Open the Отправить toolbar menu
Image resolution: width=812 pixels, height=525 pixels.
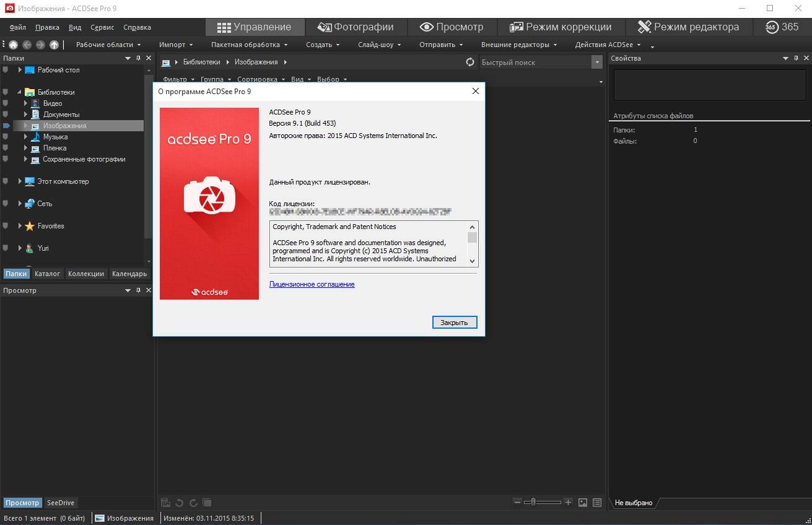[441, 45]
